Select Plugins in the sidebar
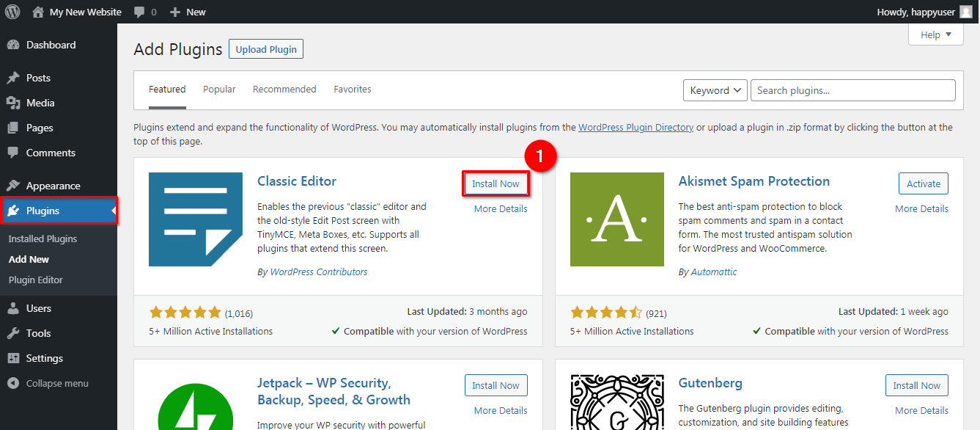Image resolution: width=980 pixels, height=430 pixels. 59,211
